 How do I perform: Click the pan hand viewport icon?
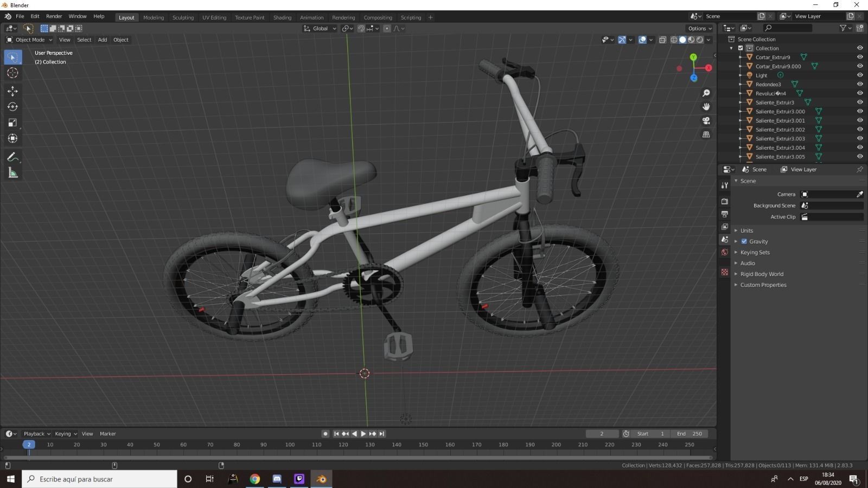coord(706,107)
